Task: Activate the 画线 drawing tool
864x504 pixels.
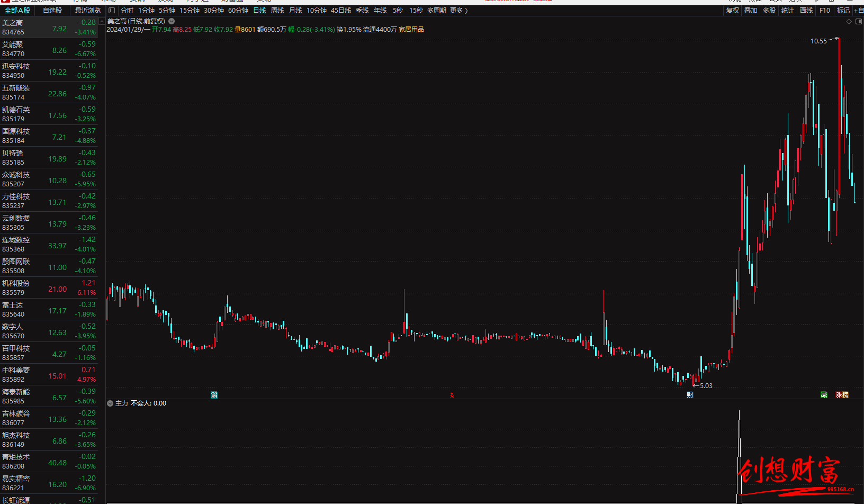Action: (806, 10)
